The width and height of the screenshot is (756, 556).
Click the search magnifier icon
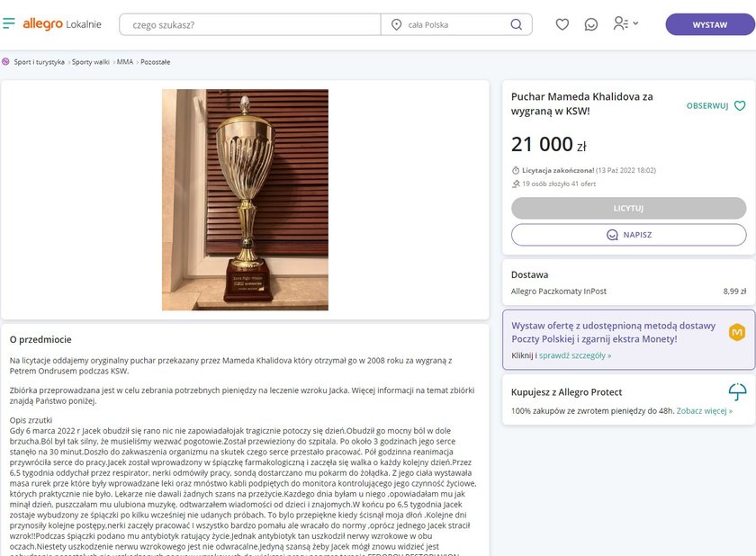(516, 24)
